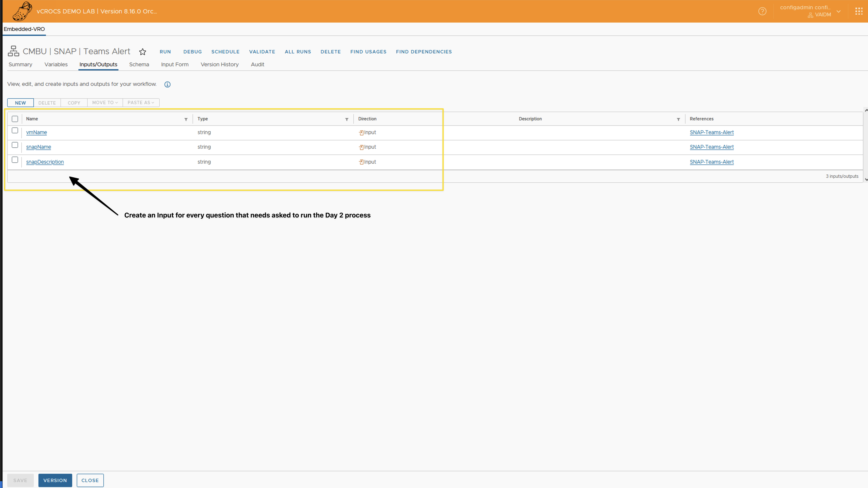This screenshot has height=488, width=868.
Task: Open the snapDescription input link
Action: coord(45,162)
